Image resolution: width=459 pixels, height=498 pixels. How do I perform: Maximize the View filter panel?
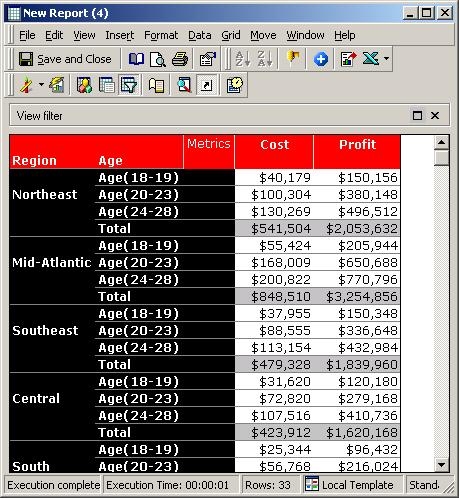[x=417, y=116]
